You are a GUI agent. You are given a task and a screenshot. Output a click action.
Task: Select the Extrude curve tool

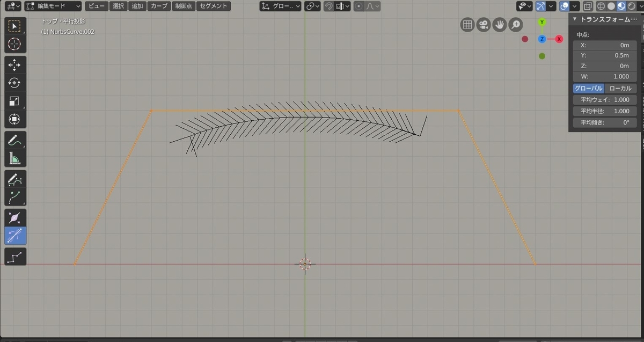(15, 197)
